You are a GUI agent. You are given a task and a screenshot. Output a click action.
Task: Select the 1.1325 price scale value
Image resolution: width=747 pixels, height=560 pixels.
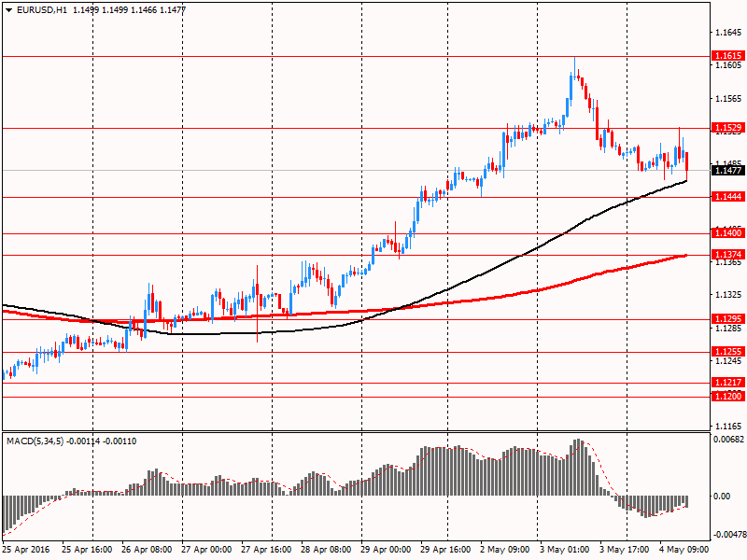(x=728, y=295)
